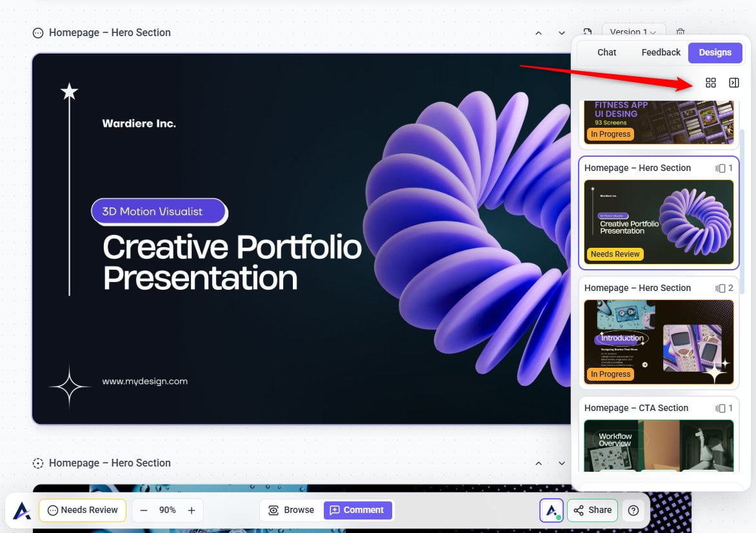Click the 90% zoom level value

click(168, 510)
